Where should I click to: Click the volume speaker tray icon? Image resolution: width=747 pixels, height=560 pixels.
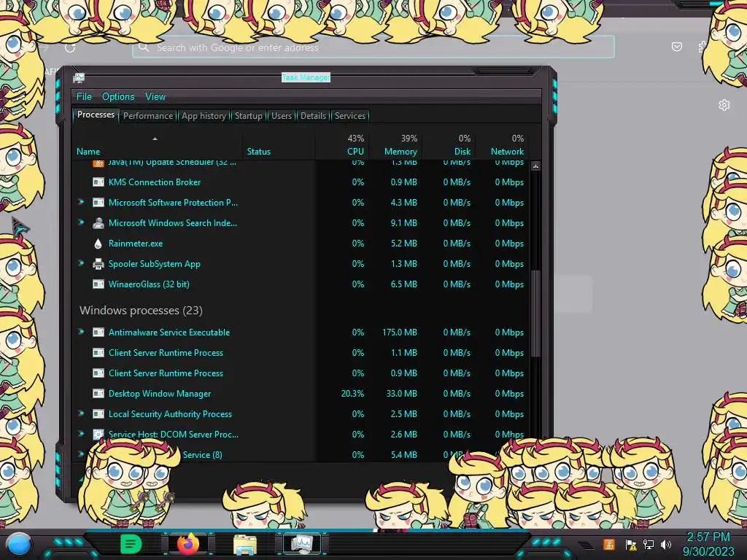[x=666, y=545]
